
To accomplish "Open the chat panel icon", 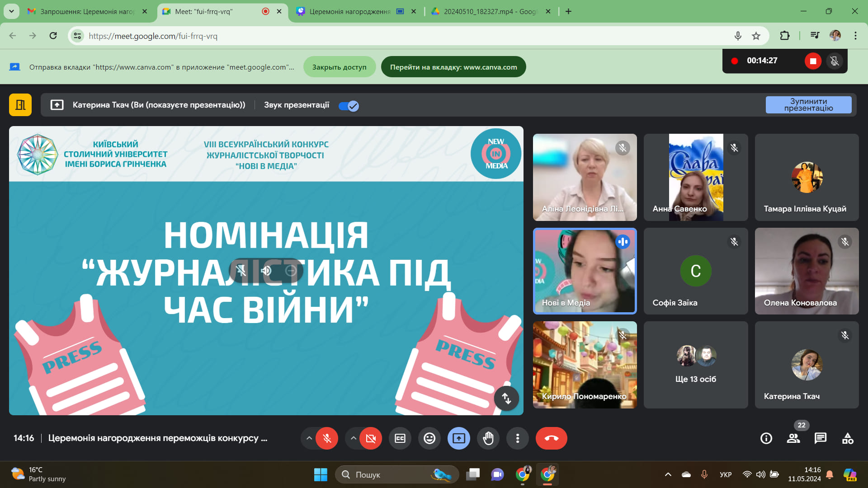I will [820, 438].
